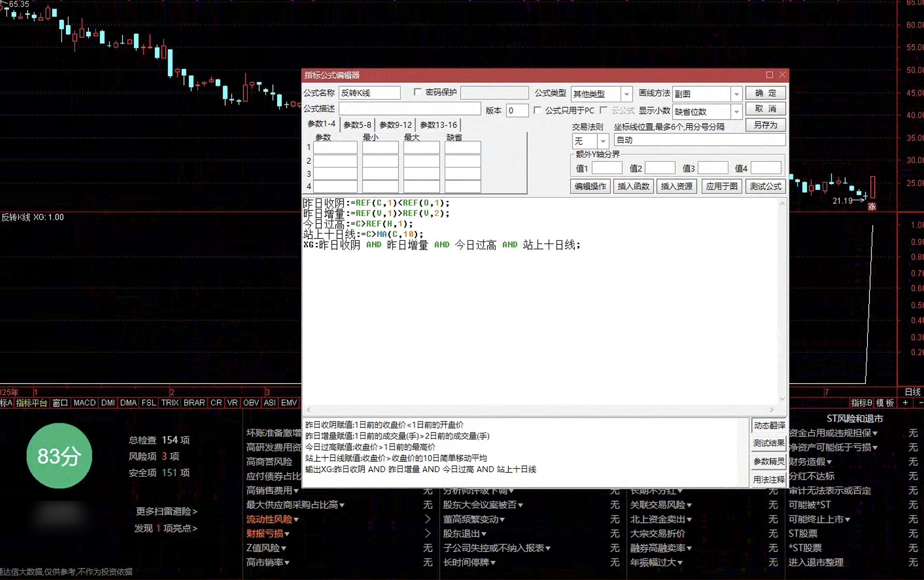This screenshot has width=924, height=580.
Task: Select OBV indicator tab
Action: pos(251,403)
